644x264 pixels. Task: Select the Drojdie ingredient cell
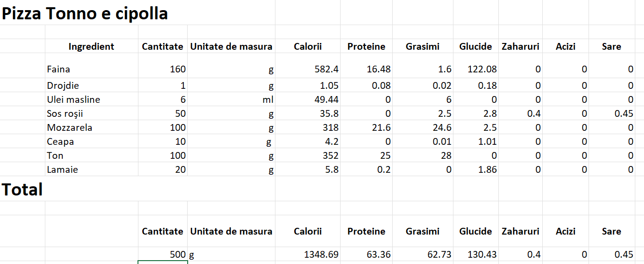[x=92, y=85]
